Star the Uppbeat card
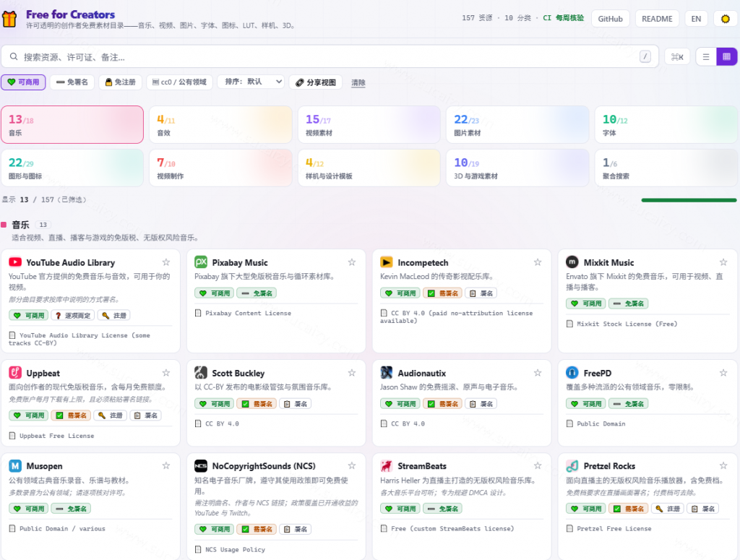The image size is (740, 560). (x=166, y=373)
